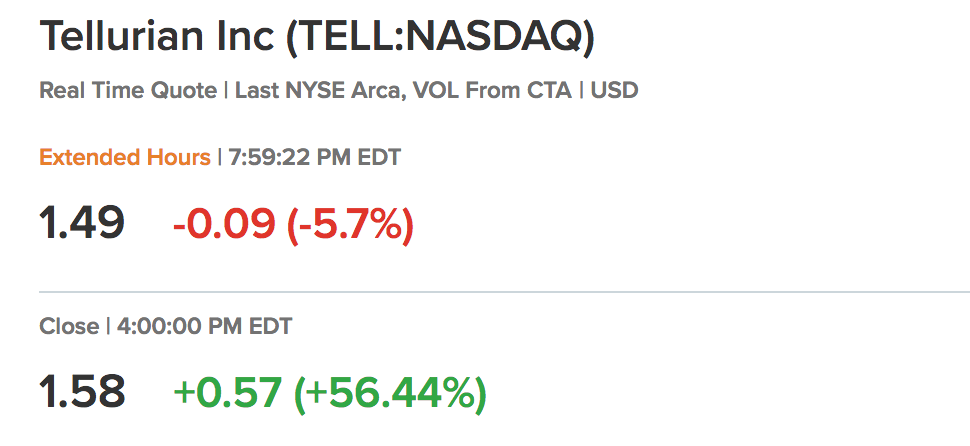Click the green +0.57 price change

pyautogui.click(x=227, y=391)
